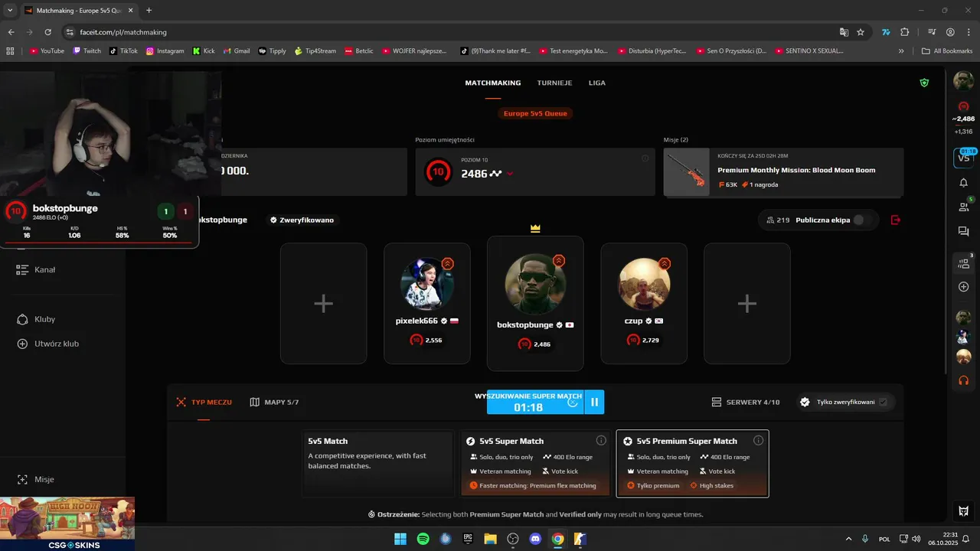The image size is (980, 551).
Task: Click the CSGOSKINS ad banner
Action: click(67, 524)
